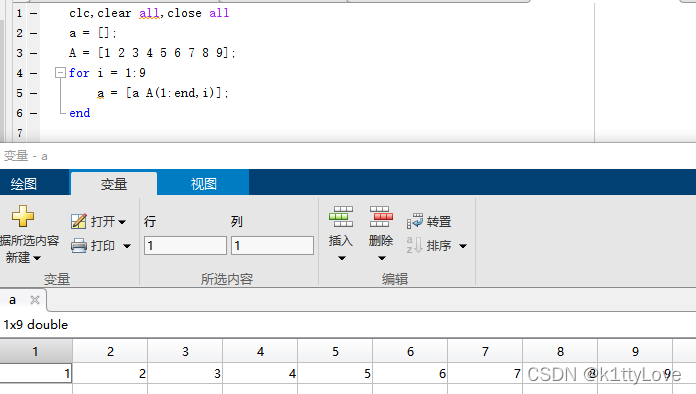Click line number 3 in editor gutter

19,53
